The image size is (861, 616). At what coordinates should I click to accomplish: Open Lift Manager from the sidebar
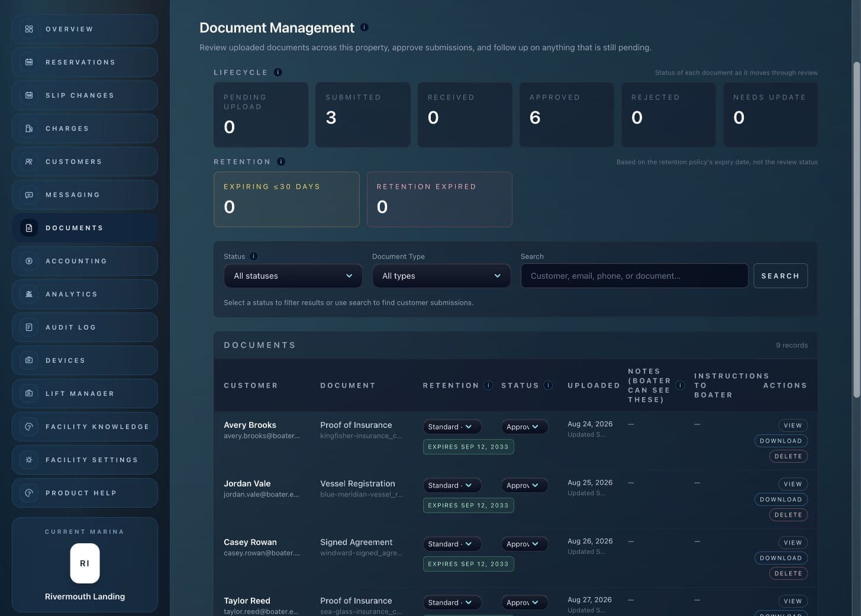(x=85, y=394)
